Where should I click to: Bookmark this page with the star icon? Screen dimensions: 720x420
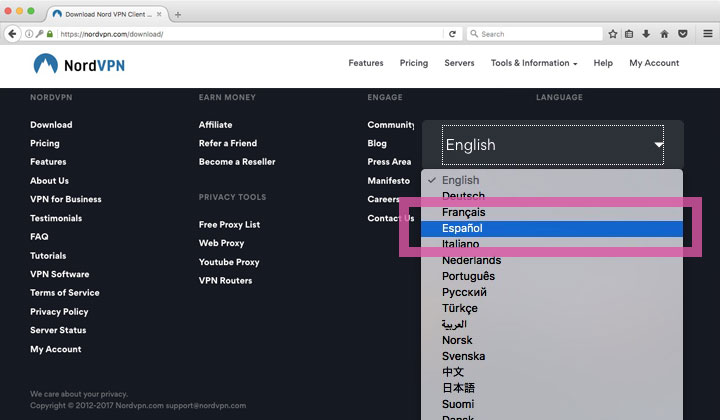point(613,34)
